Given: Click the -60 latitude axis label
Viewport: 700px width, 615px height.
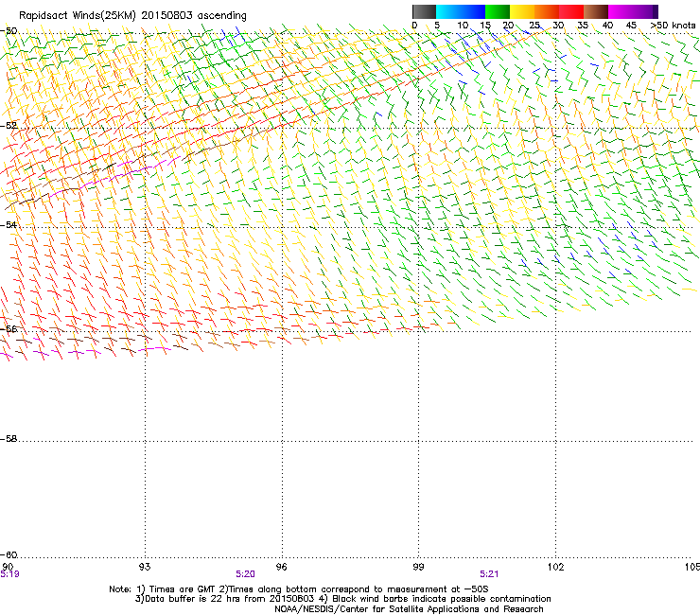Looking at the screenshot, I should [x=9, y=554].
